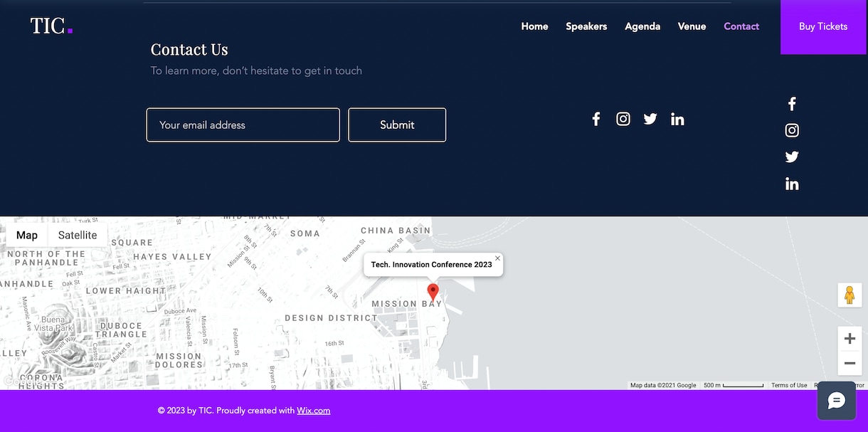The width and height of the screenshot is (868, 432).
Task: Go to the Home nav link
Action: pos(534,26)
